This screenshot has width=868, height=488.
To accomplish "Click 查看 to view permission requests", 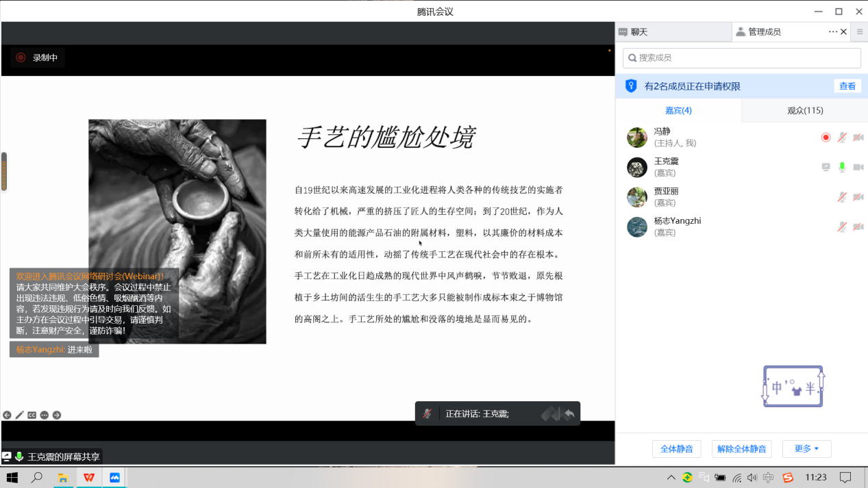I will 847,86.
